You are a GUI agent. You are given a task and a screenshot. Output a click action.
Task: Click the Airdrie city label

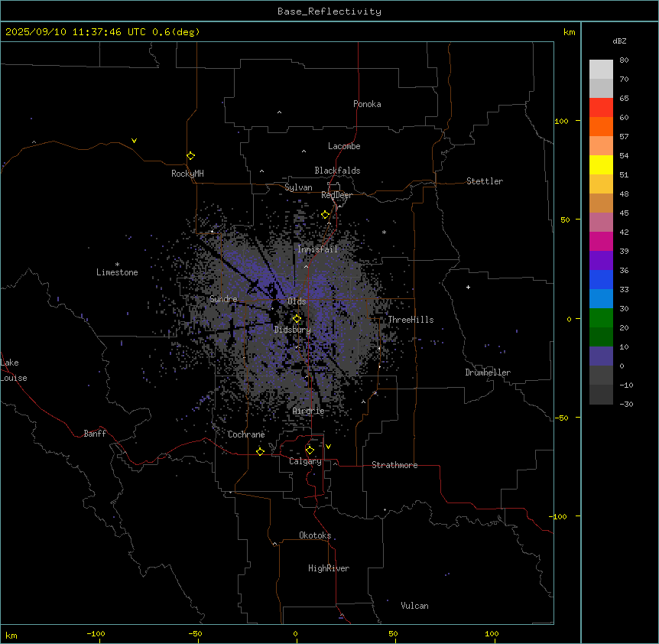click(309, 411)
